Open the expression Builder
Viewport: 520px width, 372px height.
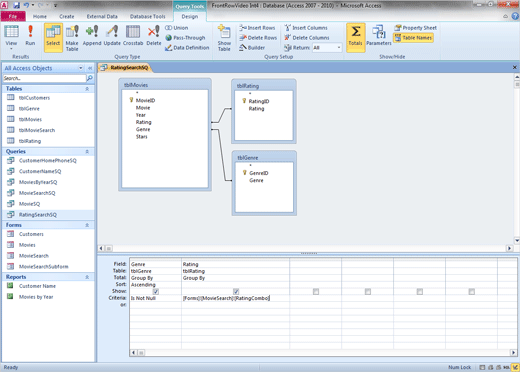(252, 48)
